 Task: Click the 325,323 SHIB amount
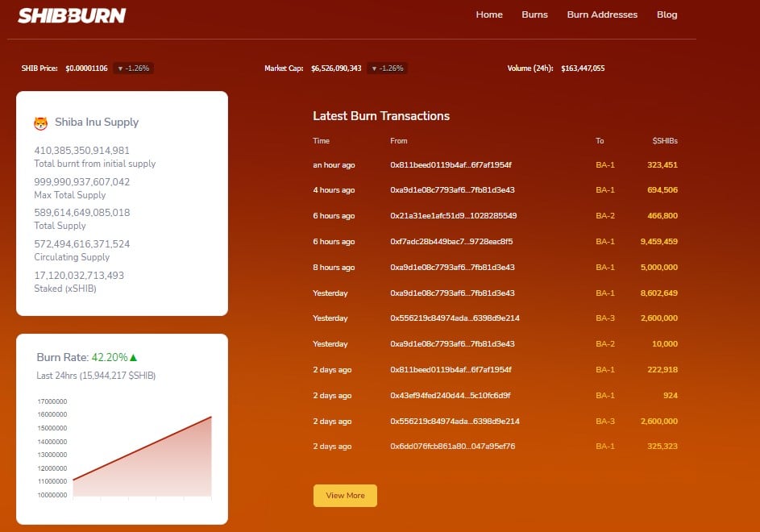click(662, 447)
